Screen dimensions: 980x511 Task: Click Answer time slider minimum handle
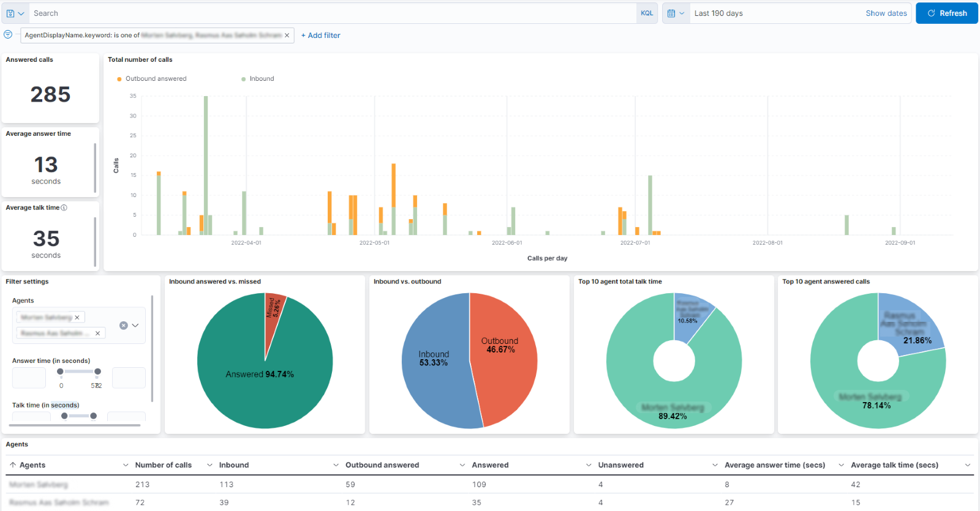pyautogui.click(x=60, y=371)
